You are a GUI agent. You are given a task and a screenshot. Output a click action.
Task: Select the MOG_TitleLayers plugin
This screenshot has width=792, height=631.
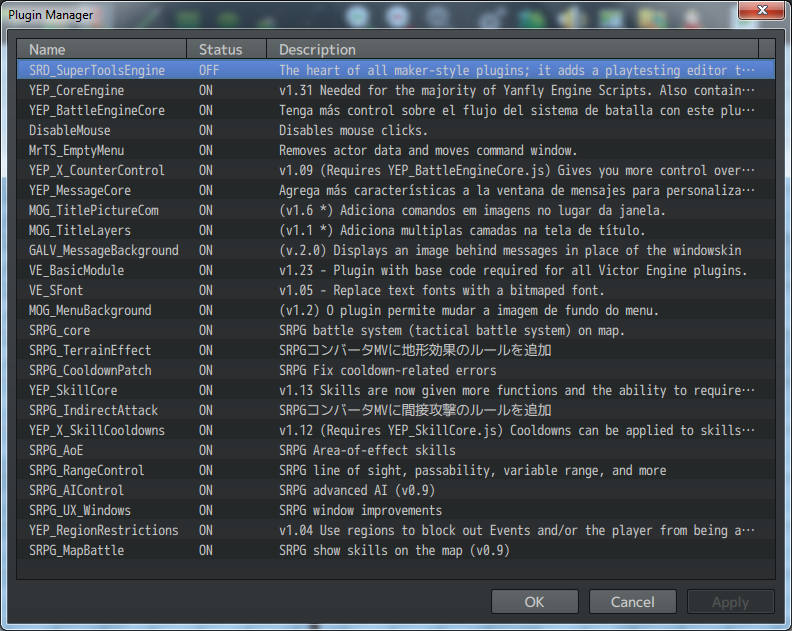tap(396, 230)
